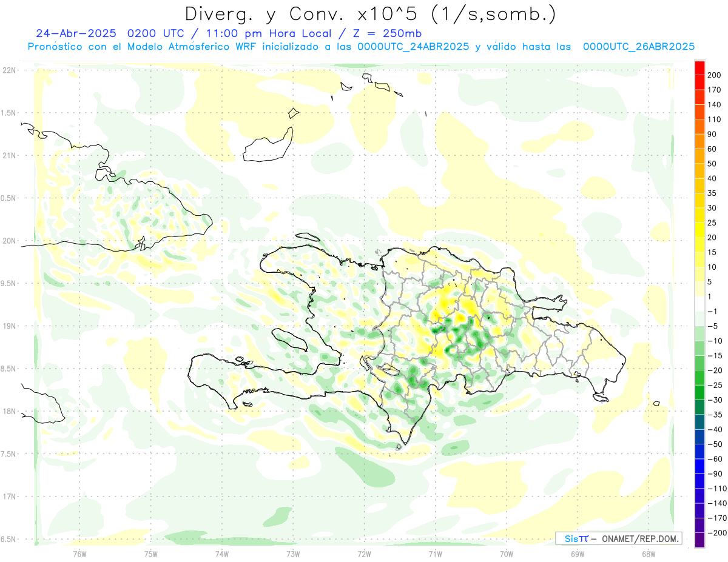The height and width of the screenshot is (562, 728).
Task: Click the '21N' latitude label
Action: (x=8, y=155)
